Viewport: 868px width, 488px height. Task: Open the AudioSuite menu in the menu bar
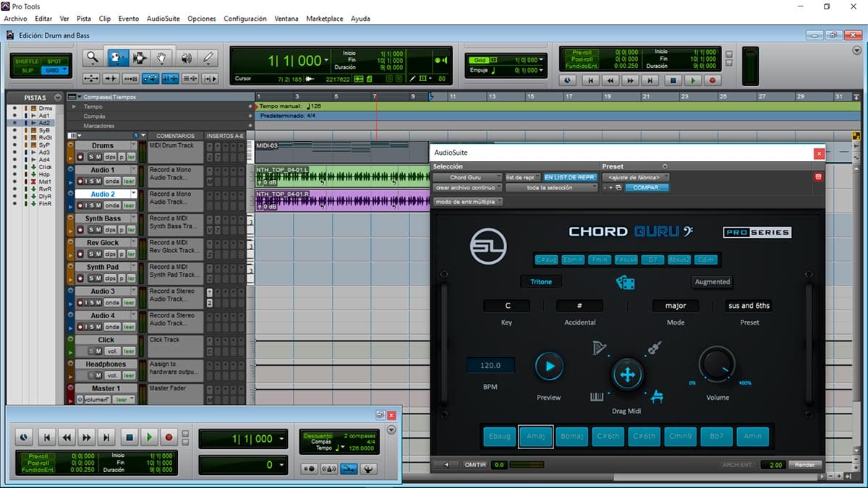(x=163, y=19)
